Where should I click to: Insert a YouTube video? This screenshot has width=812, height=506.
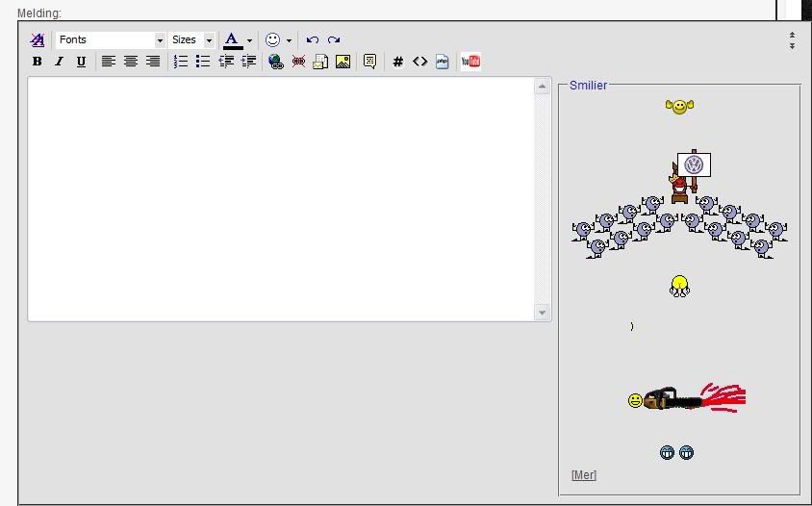point(470,62)
